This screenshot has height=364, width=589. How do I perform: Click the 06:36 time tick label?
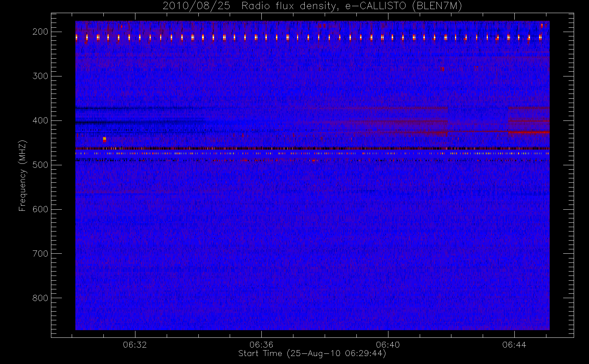coord(261,345)
